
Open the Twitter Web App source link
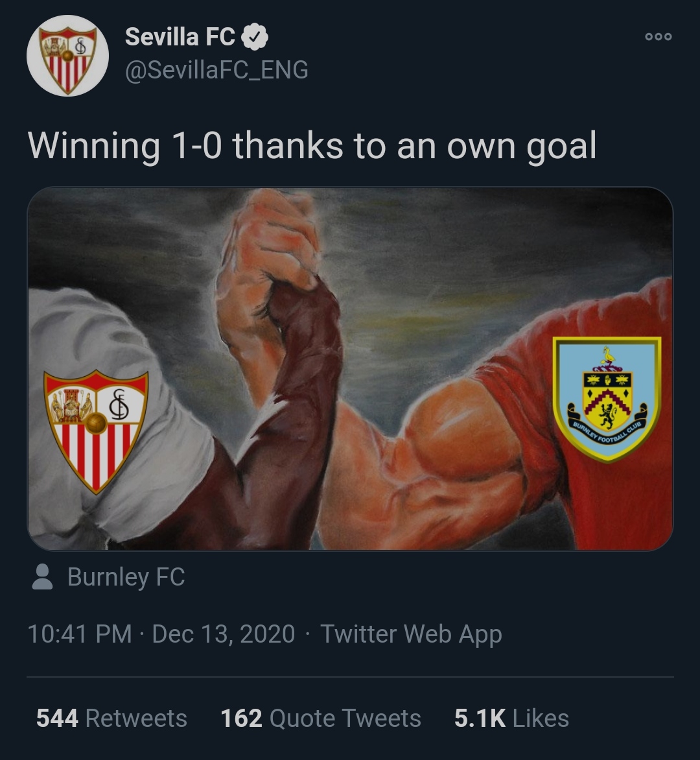pos(411,634)
